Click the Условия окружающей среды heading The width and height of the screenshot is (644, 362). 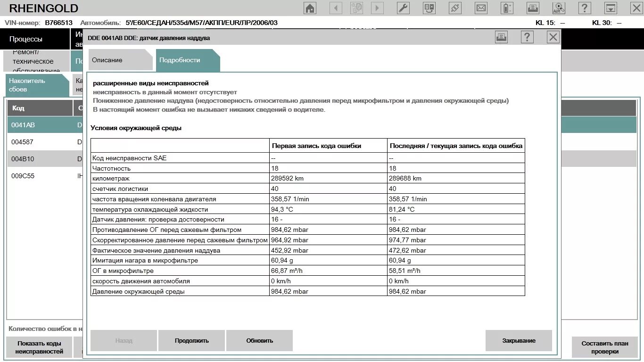point(136,128)
